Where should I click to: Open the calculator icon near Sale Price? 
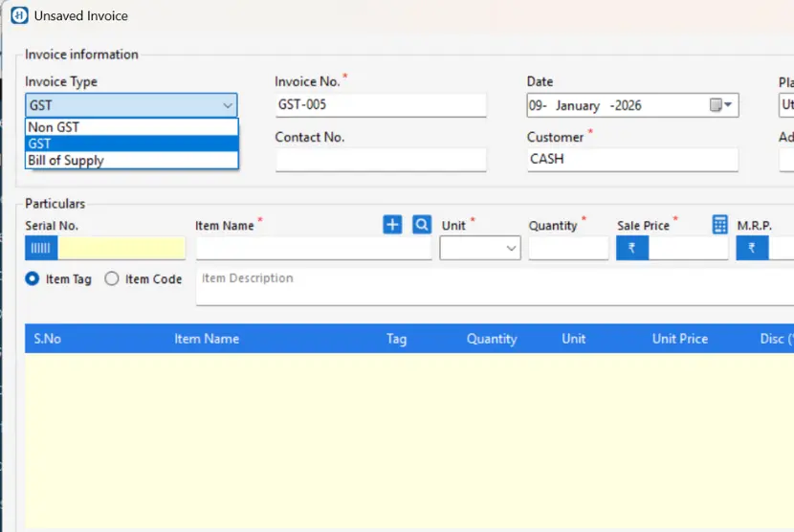719,224
